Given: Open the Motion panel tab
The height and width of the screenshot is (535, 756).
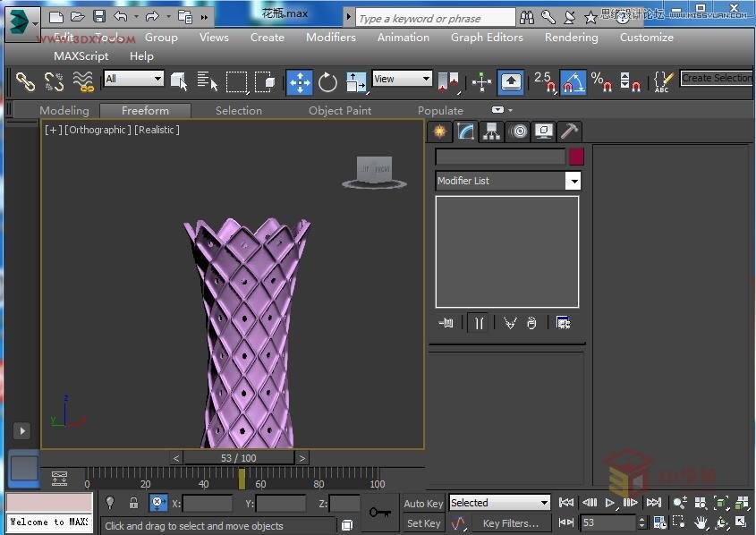Looking at the screenshot, I should [518, 132].
